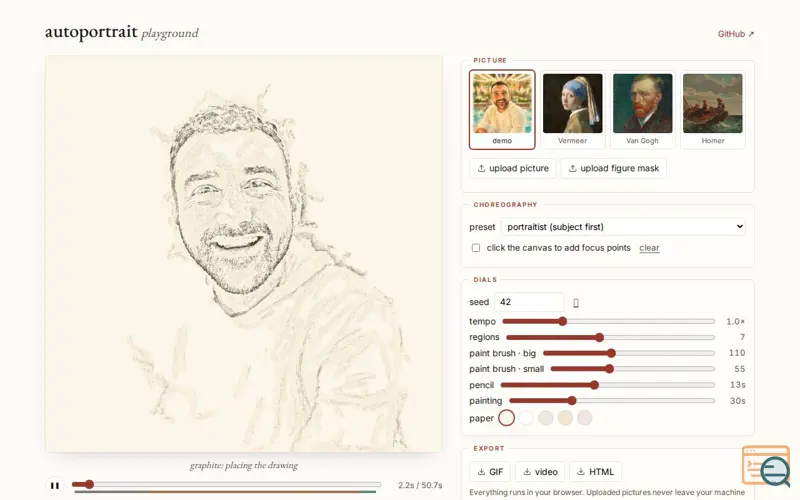
Task: Clear the focus points via clear link
Action: [649, 248]
